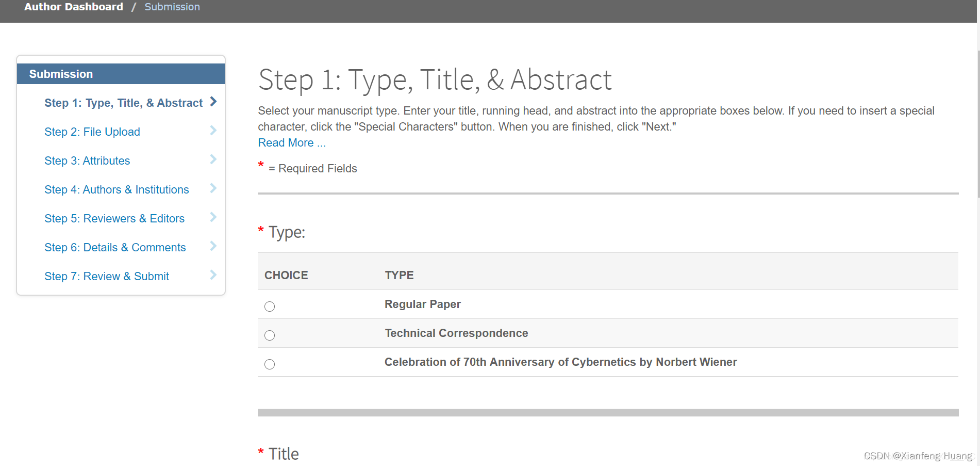Open Step 6: Details & Comments

coord(115,248)
